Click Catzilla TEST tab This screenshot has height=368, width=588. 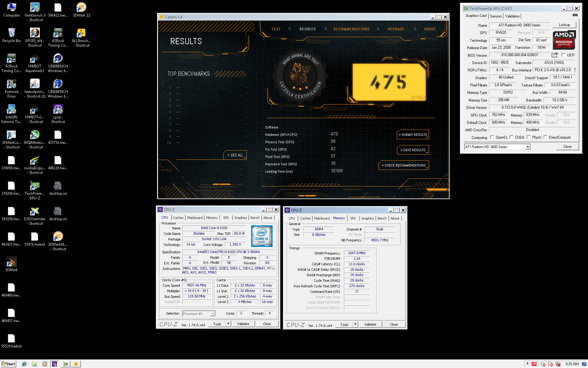tap(276, 29)
